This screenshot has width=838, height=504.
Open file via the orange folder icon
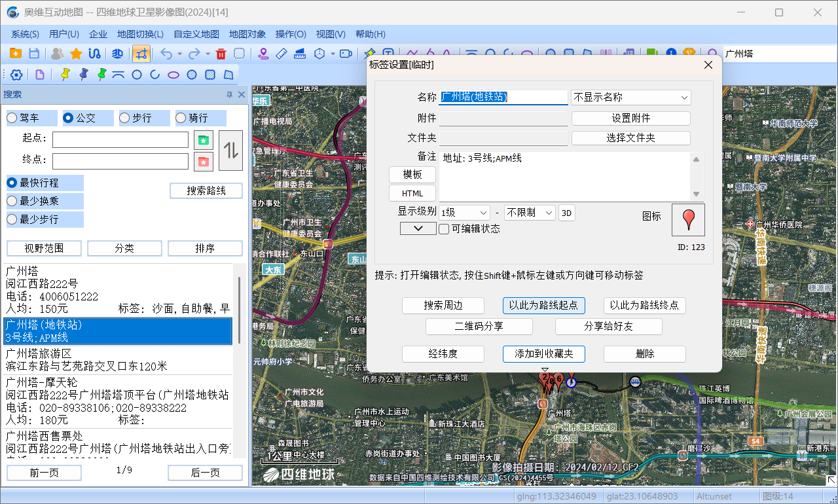click(15, 54)
